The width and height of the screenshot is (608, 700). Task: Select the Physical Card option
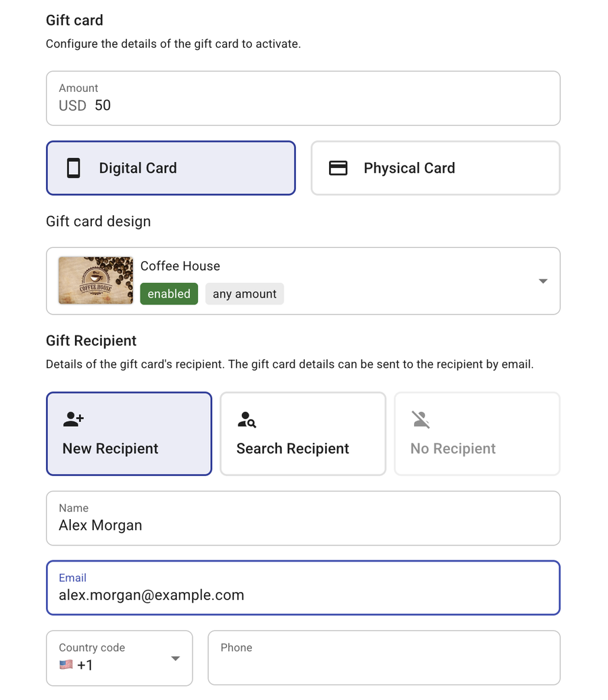tap(436, 168)
